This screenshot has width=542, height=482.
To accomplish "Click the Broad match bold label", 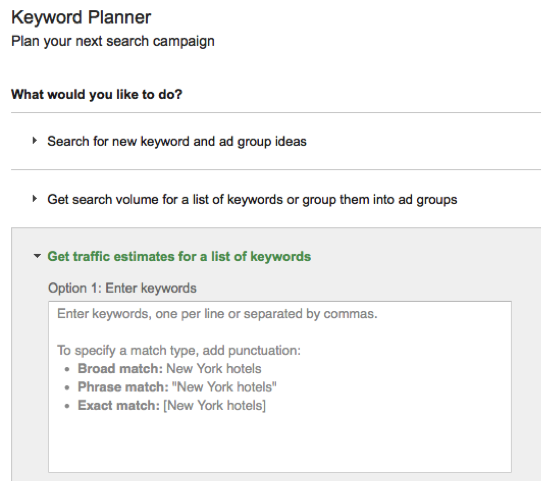I will point(120,369).
